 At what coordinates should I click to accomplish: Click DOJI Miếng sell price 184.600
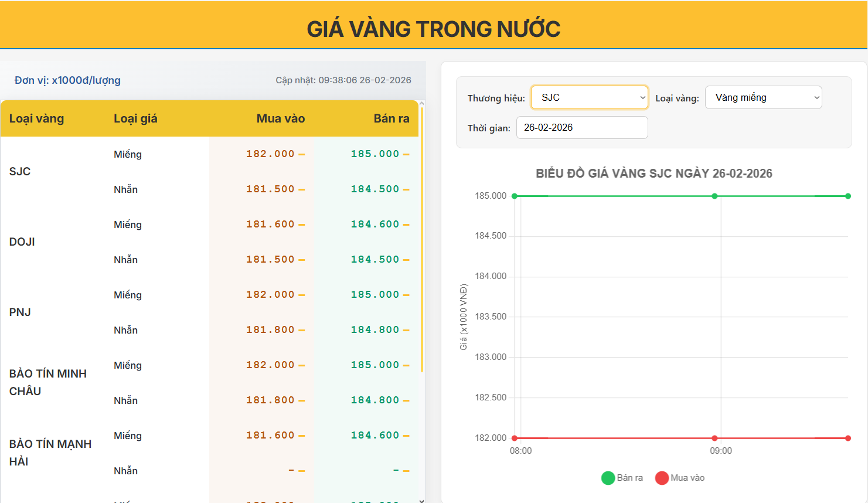(x=375, y=224)
